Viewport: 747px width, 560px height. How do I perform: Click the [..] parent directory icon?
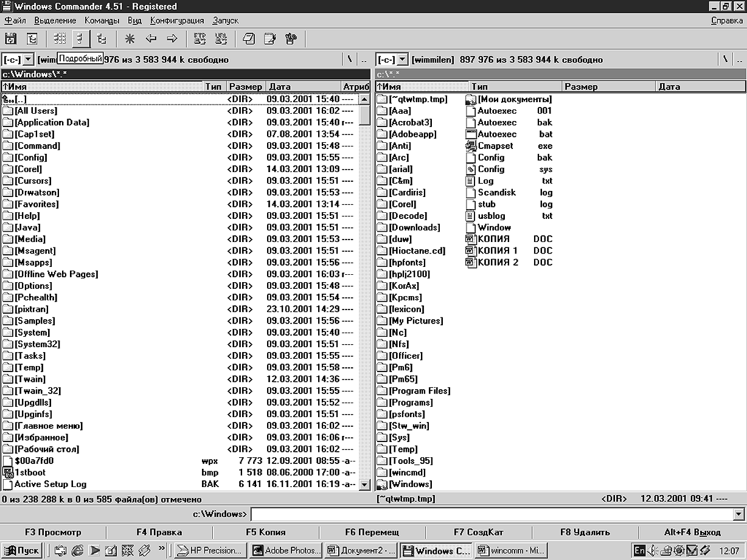click(x=8, y=99)
